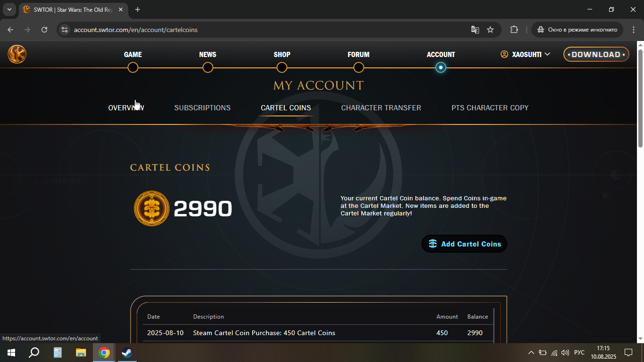Open the Character Transfer tab
Image resolution: width=644 pixels, height=362 pixels.
point(381,107)
